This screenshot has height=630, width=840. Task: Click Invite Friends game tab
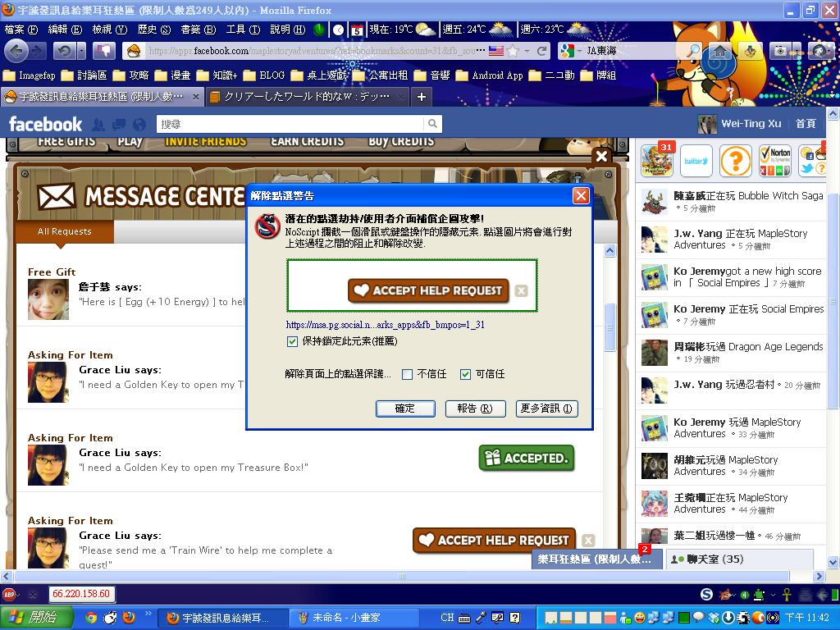click(x=205, y=142)
